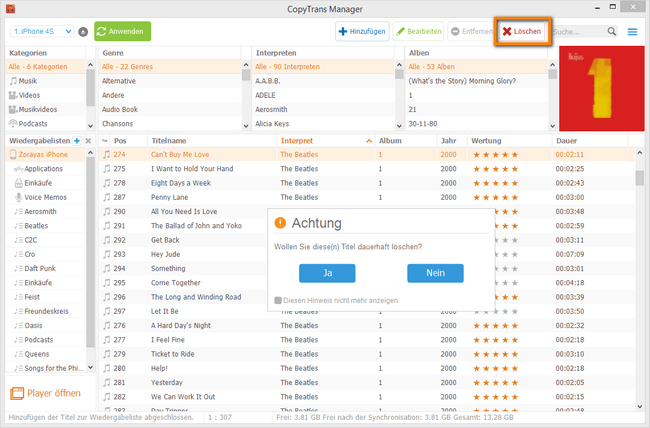The image size is (650, 428).
Task: Select album 30-11-80
Action: coord(477,124)
